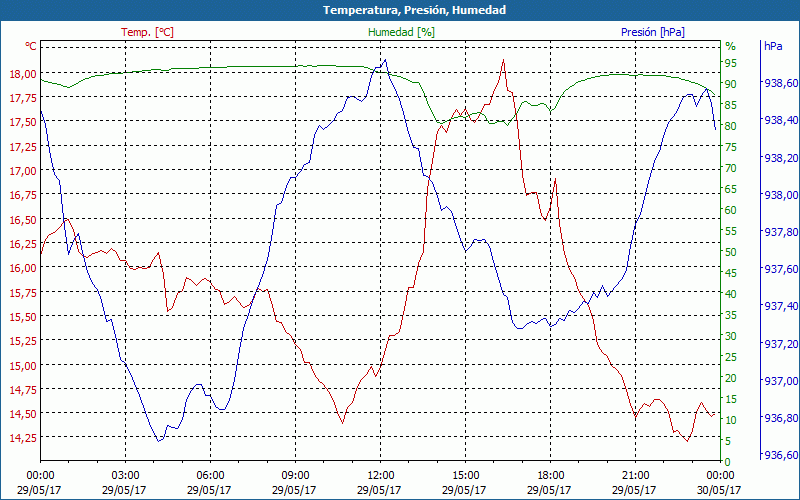Select the red Temp. [°C] legend label
The width and height of the screenshot is (800, 500).
pyautogui.click(x=147, y=32)
